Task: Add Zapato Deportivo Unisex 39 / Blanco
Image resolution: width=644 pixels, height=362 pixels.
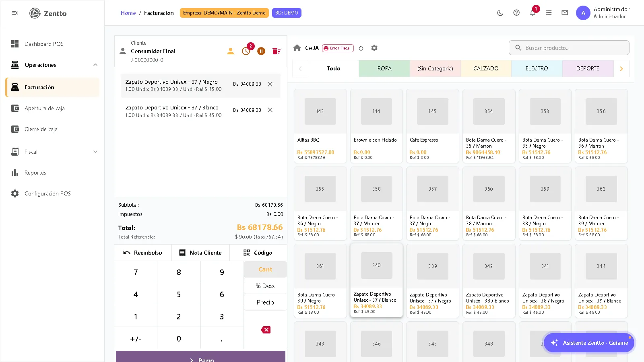Action: click(601, 281)
